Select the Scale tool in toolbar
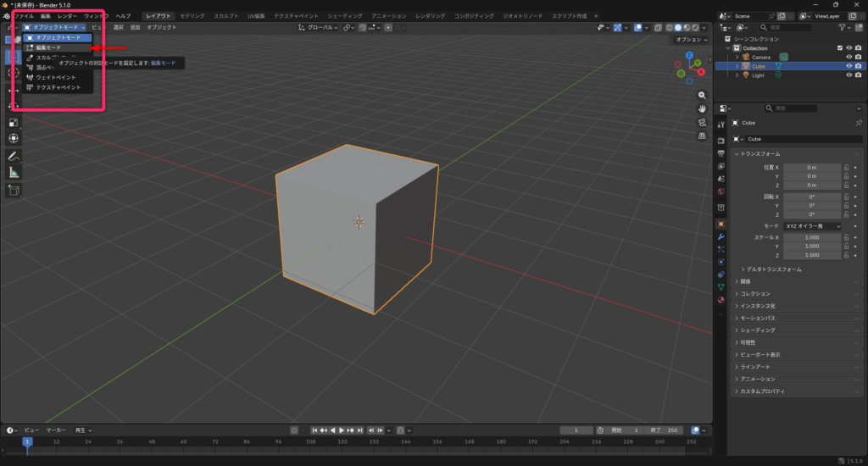This screenshot has width=868, height=466. pyautogui.click(x=14, y=122)
